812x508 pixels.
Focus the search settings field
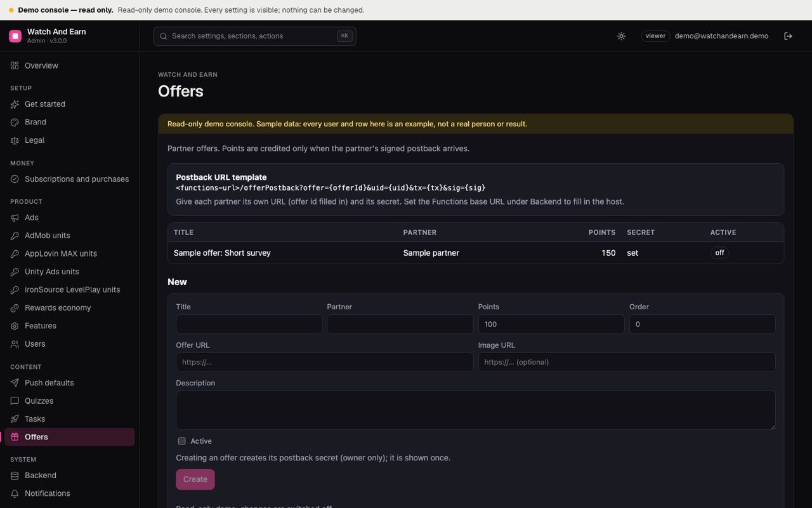254,36
